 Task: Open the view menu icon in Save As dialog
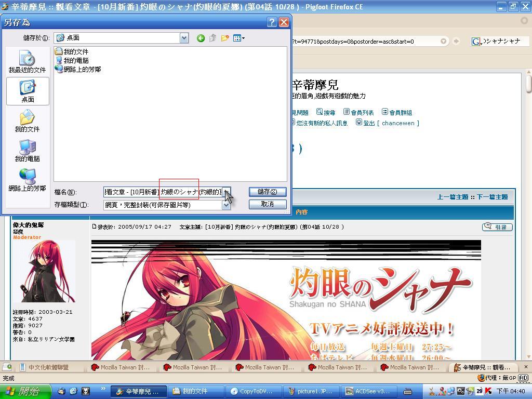tap(239, 38)
